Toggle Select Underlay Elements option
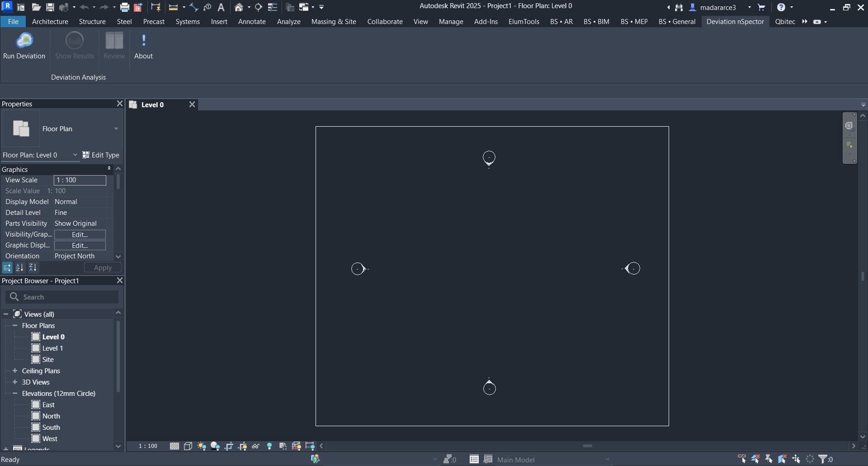The image size is (868, 466). [x=755, y=459]
